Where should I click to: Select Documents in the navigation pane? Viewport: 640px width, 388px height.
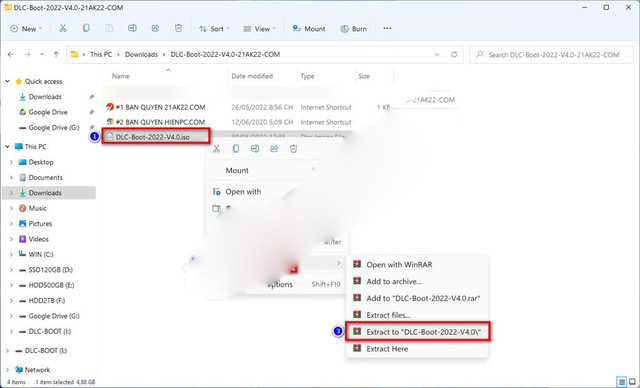(x=45, y=177)
